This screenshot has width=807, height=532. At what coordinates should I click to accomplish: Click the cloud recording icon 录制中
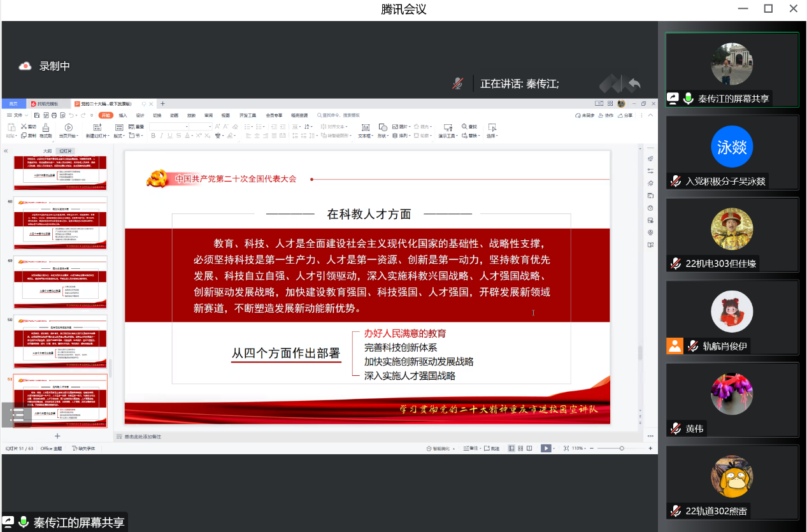click(x=25, y=66)
